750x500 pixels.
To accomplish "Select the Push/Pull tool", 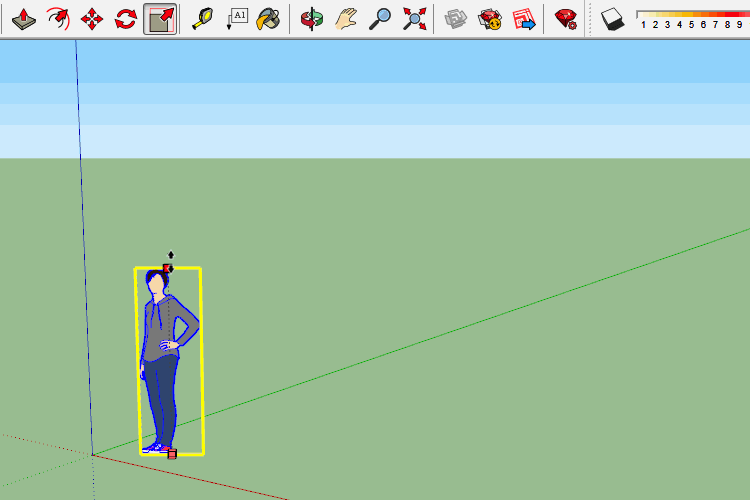I will 25,18.
